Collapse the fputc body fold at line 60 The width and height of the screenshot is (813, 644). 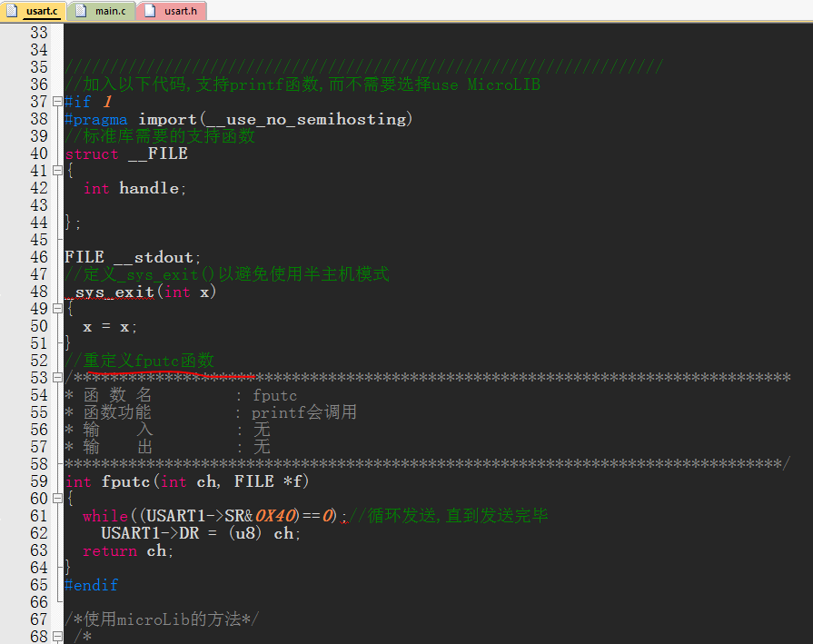pos(57,499)
